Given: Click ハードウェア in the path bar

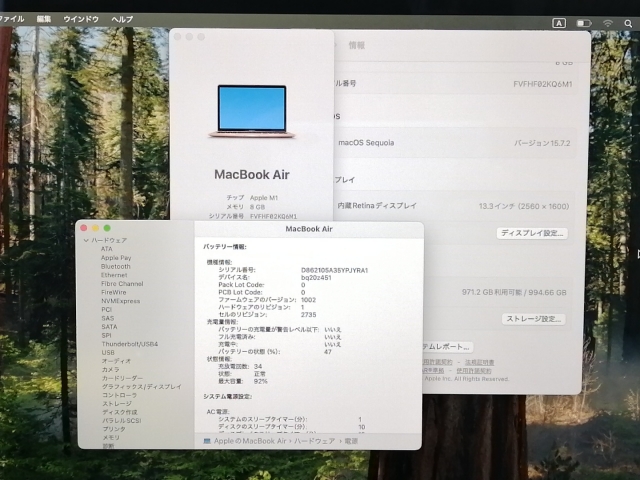Looking at the screenshot, I should click(314, 441).
